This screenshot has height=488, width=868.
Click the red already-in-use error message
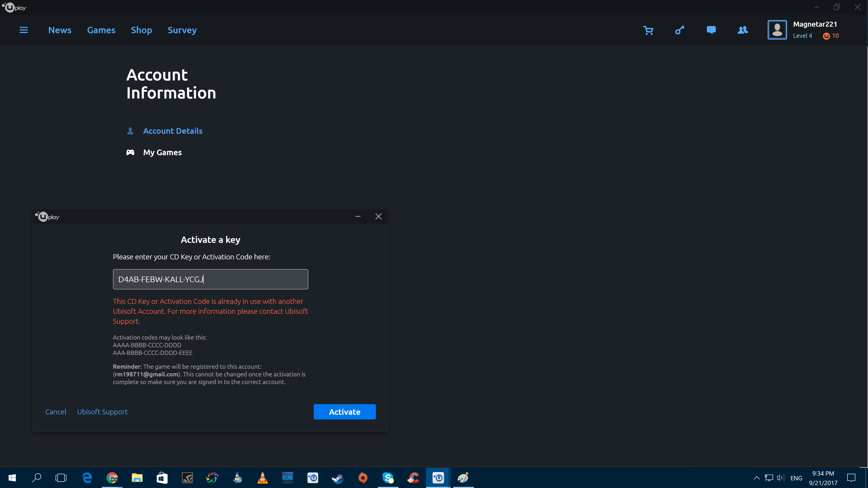click(210, 311)
